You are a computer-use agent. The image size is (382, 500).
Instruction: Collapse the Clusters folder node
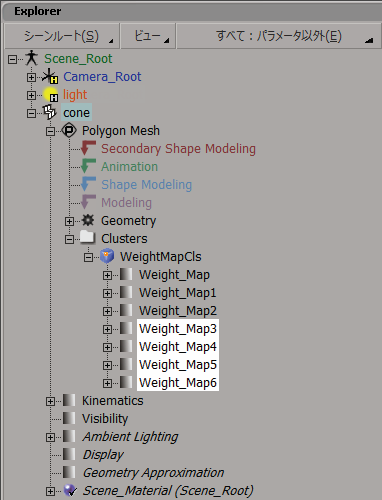click(69, 239)
